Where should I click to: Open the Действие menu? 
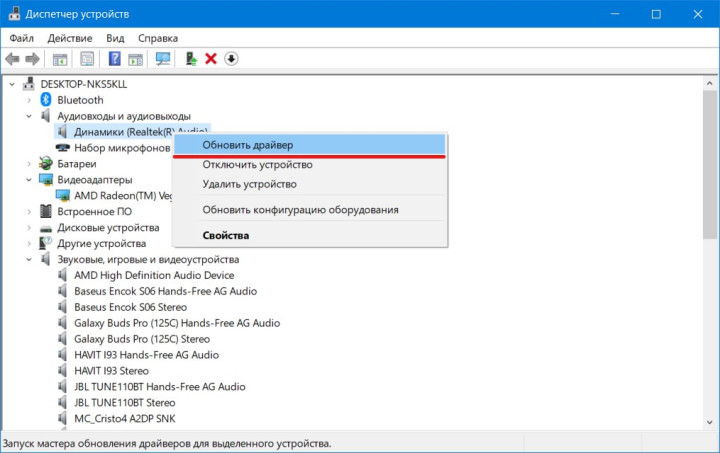tap(69, 38)
